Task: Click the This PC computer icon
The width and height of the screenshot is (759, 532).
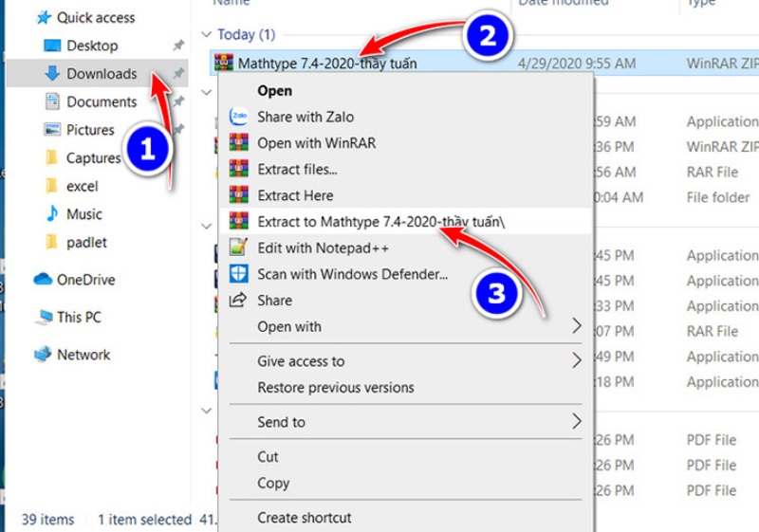Action: click(x=43, y=318)
